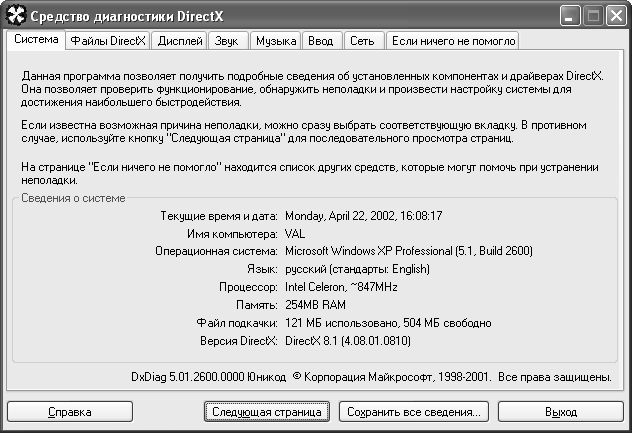This screenshot has height=433, width=632.
Task: Click the DirectX 8.1 (4.08.01.0810) version value
Action: coord(347,341)
